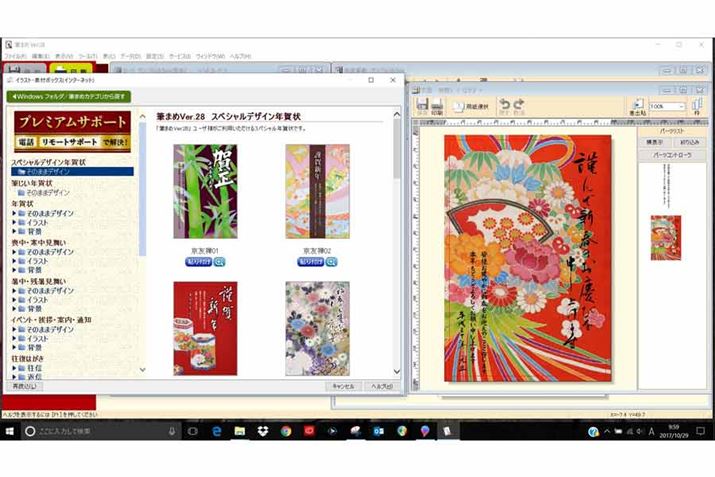
Task: Click the Redo arrow in the design toolbar
Action: pos(518,106)
